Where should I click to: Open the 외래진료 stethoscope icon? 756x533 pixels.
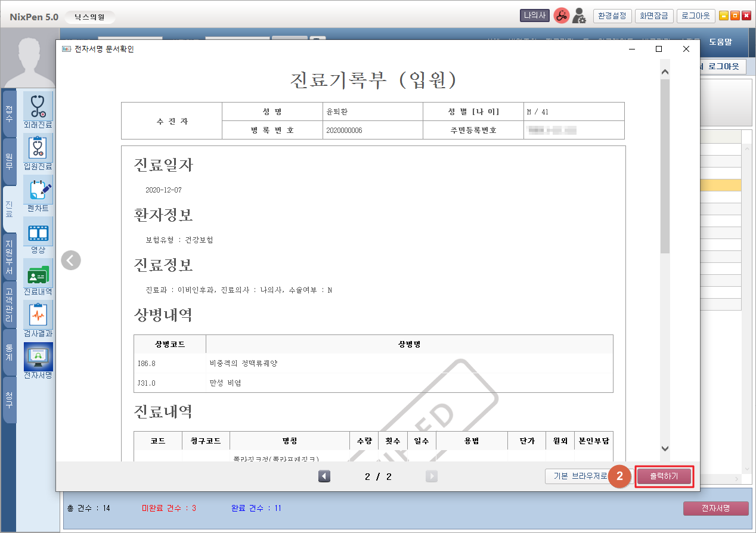point(38,106)
